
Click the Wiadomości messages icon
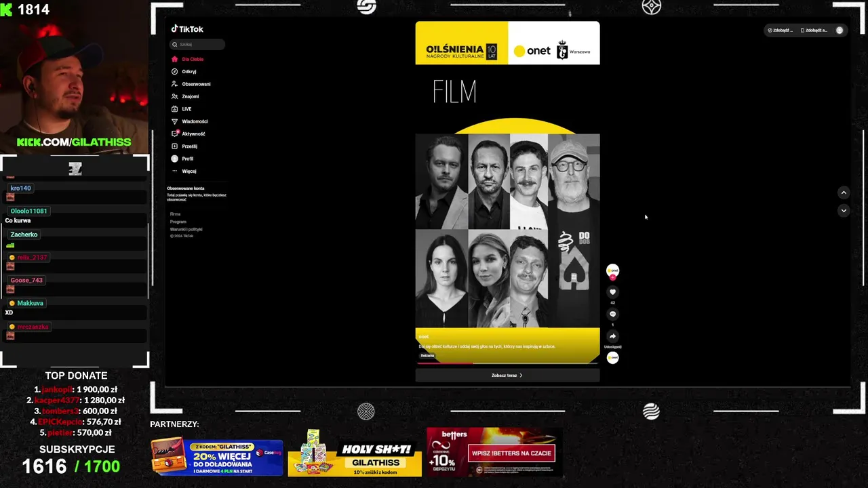[175, 121]
